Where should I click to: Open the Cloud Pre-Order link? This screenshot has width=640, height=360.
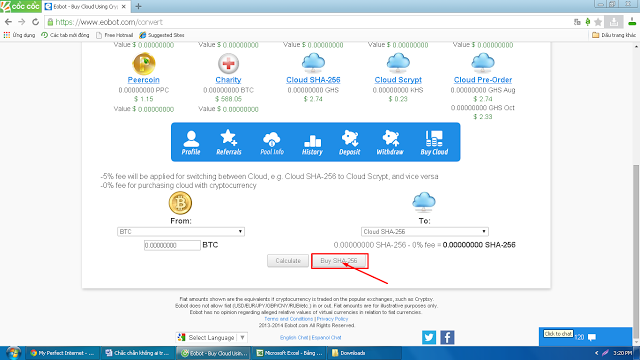483,80
